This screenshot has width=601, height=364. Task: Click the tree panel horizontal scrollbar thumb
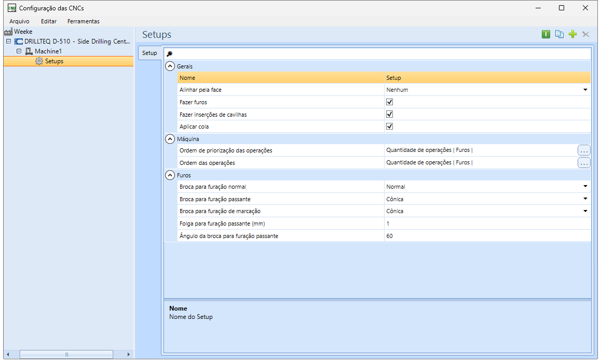coord(66,355)
